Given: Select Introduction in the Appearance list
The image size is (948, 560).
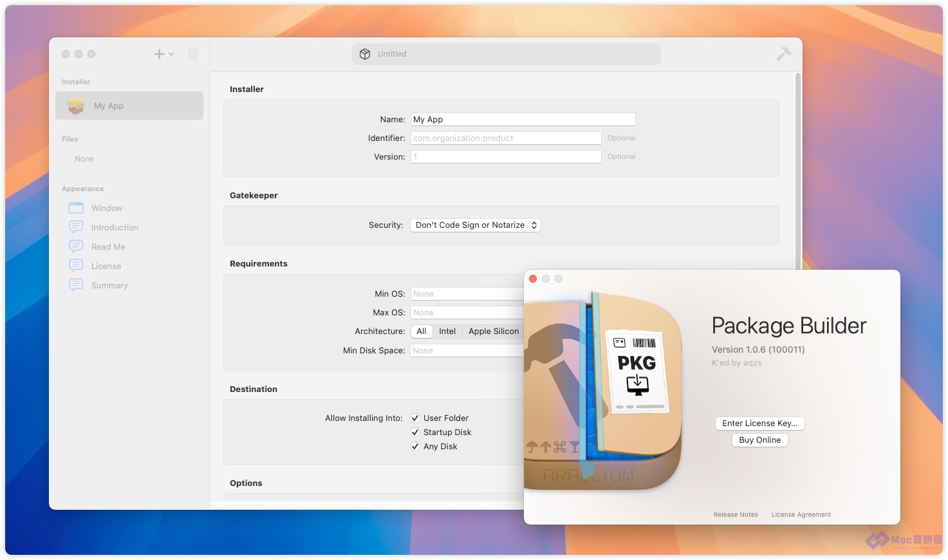Looking at the screenshot, I should 129,227.
